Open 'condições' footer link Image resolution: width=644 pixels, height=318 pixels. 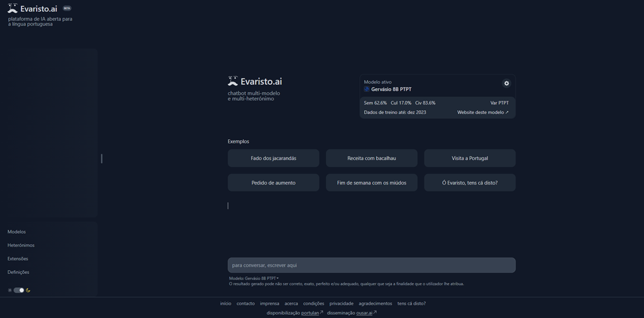[314, 304]
